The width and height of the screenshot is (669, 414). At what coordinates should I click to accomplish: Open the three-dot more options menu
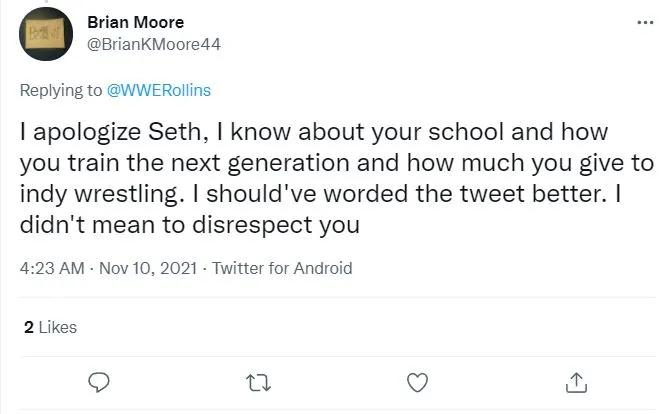coord(645,22)
